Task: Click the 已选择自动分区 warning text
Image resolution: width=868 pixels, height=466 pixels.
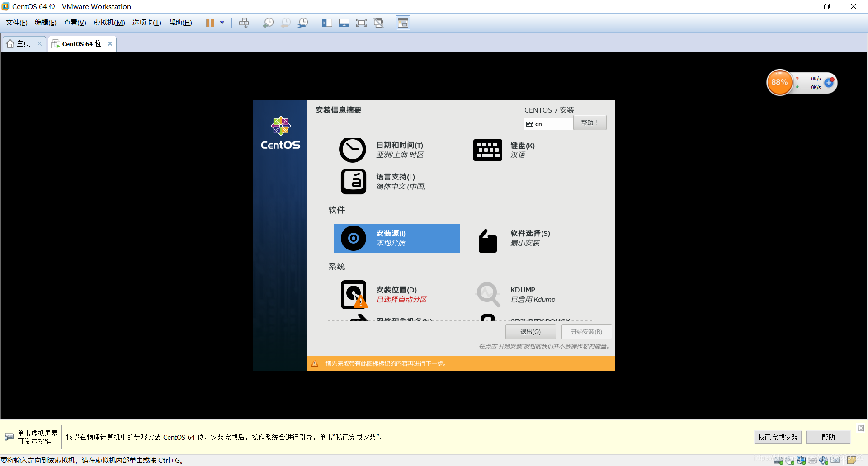Action: point(402,300)
